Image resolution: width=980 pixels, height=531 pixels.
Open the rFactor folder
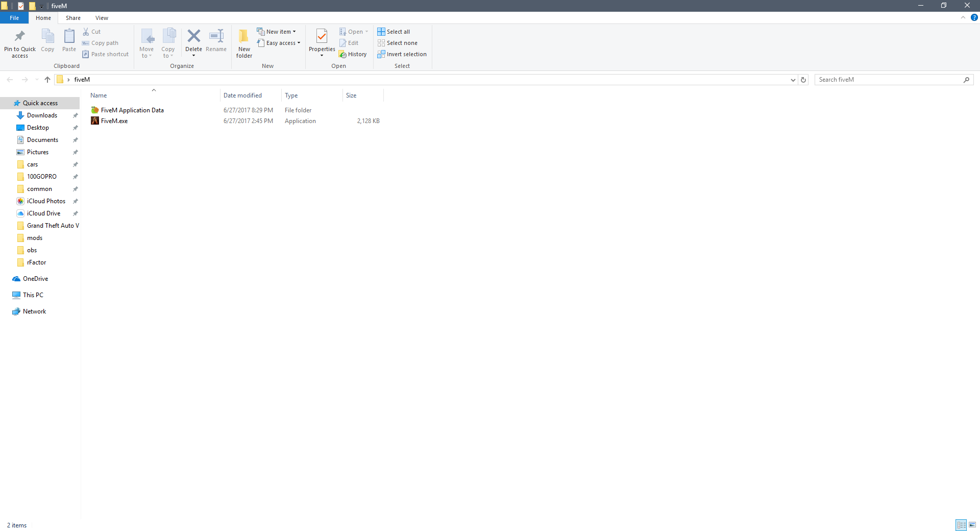(x=36, y=262)
